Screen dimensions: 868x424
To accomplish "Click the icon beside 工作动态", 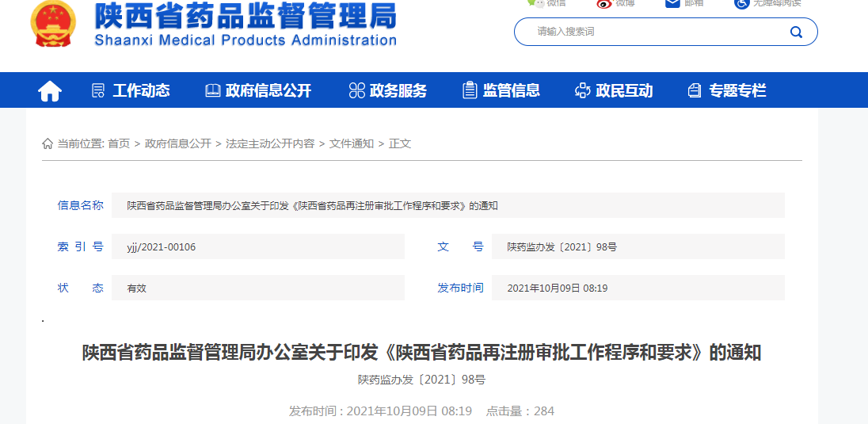I will point(98,90).
